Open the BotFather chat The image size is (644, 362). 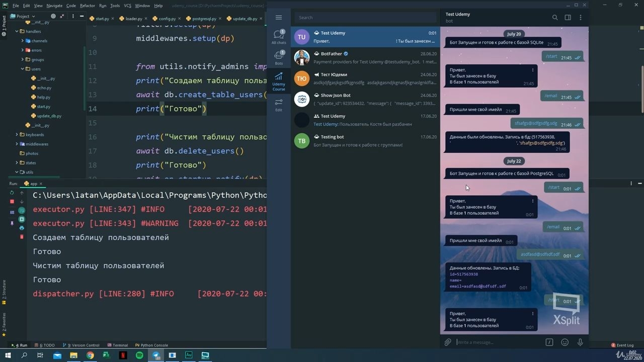[x=365, y=57]
